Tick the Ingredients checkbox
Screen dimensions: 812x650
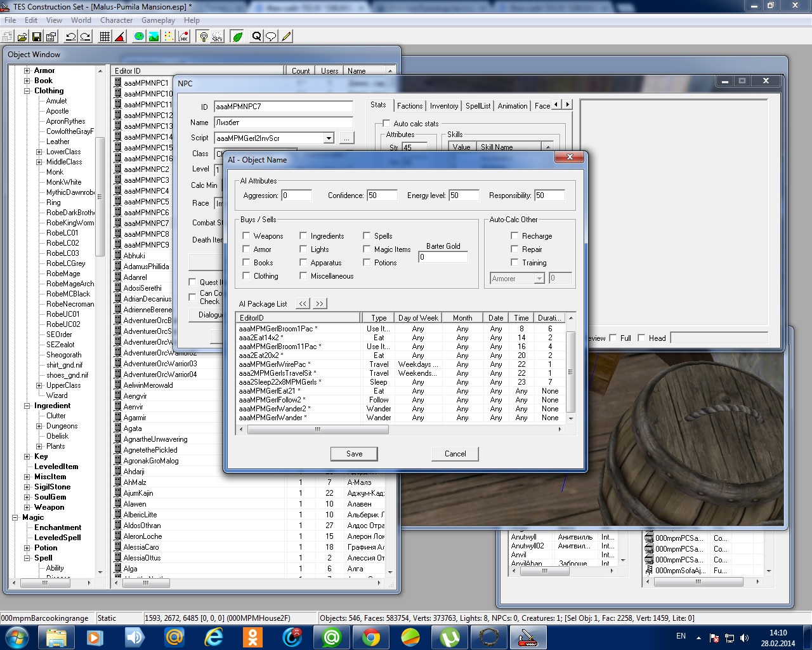(x=303, y=235)
